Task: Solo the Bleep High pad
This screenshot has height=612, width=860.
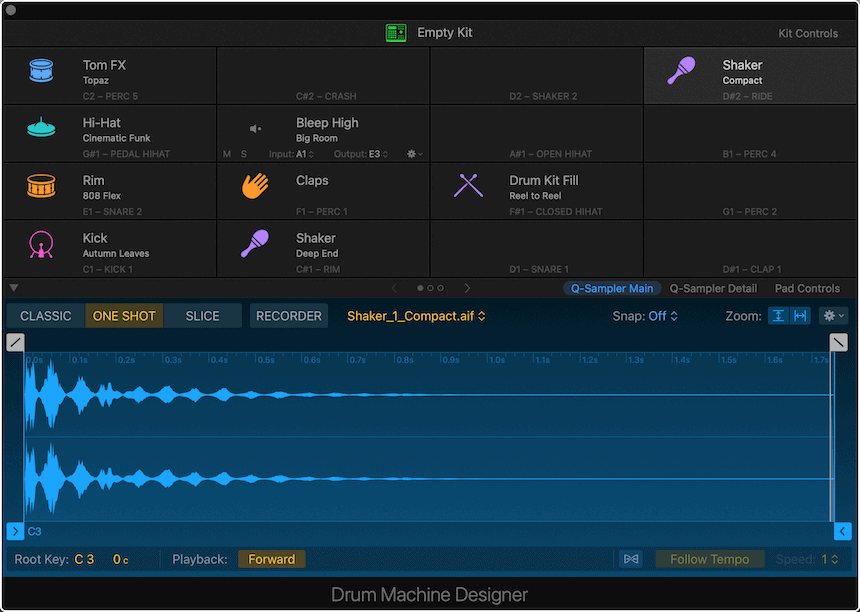Action: point(243,154)
